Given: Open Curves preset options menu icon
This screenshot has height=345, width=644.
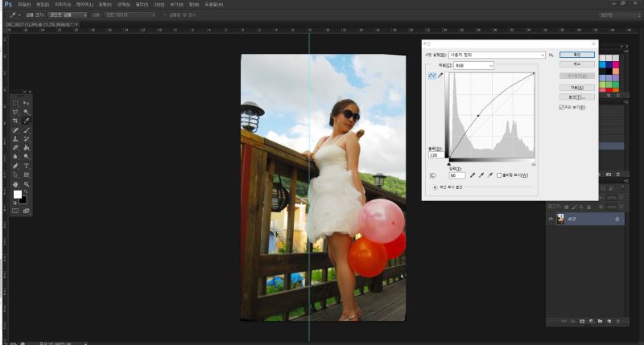Looking at the screenshot, I should (x=551, y=55).
